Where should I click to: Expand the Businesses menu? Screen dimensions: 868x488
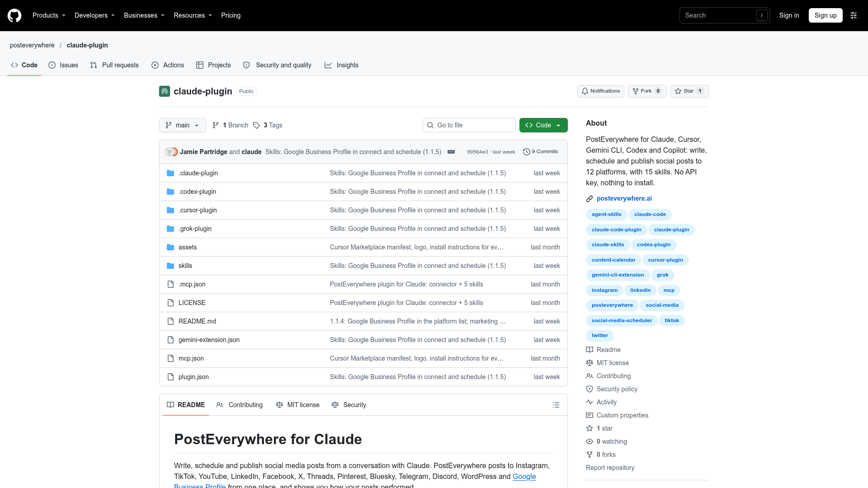144,15
